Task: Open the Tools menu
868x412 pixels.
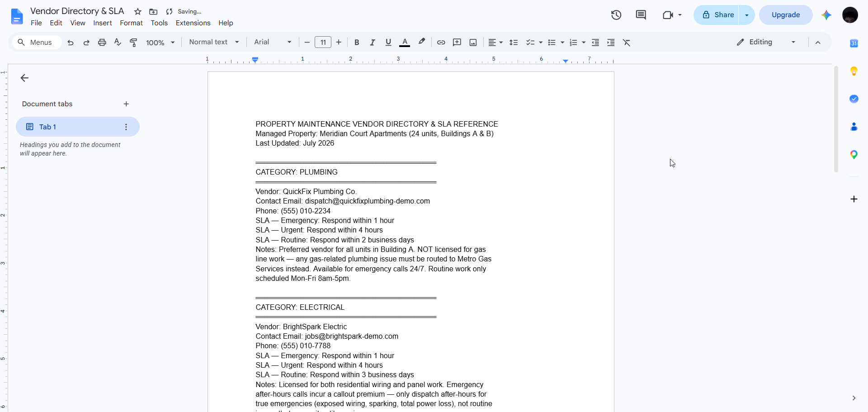Action: click(159, 23)
